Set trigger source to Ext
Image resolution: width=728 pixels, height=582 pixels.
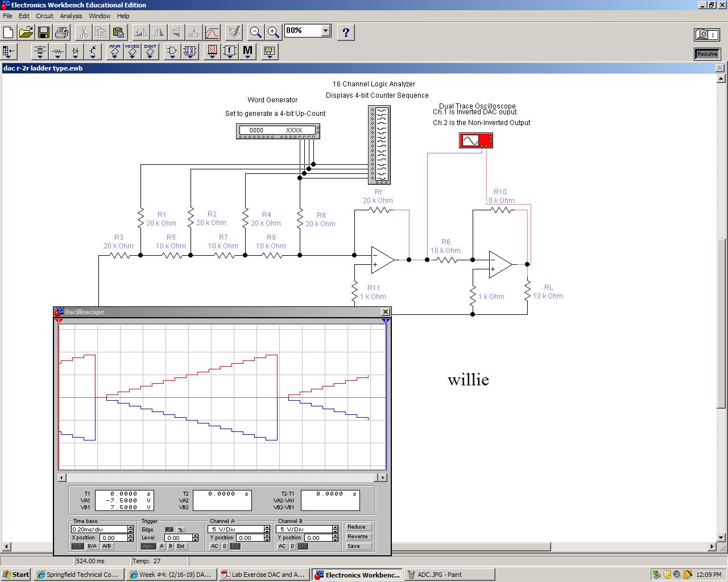tap(181, 546)
